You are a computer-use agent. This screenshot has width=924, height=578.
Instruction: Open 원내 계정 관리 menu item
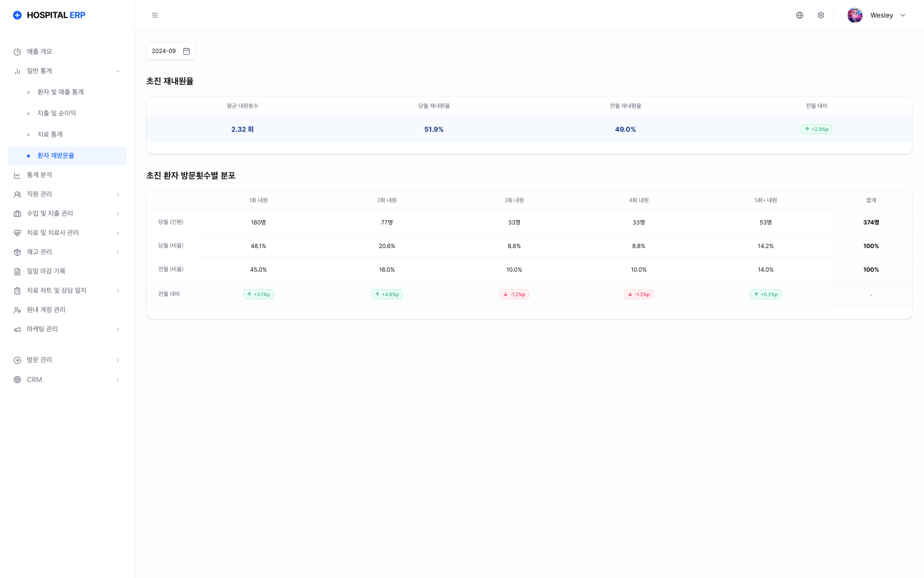coord(67,310)
